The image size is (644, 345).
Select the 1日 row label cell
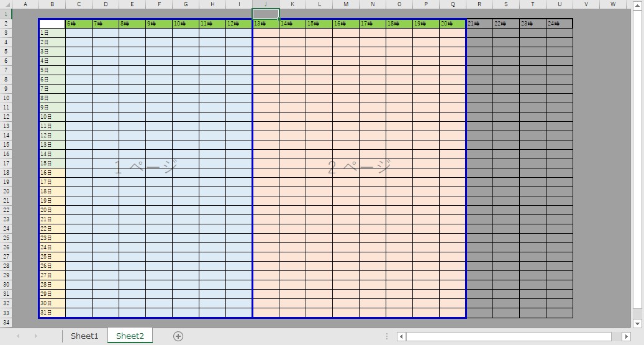click(x=52, y=33)
